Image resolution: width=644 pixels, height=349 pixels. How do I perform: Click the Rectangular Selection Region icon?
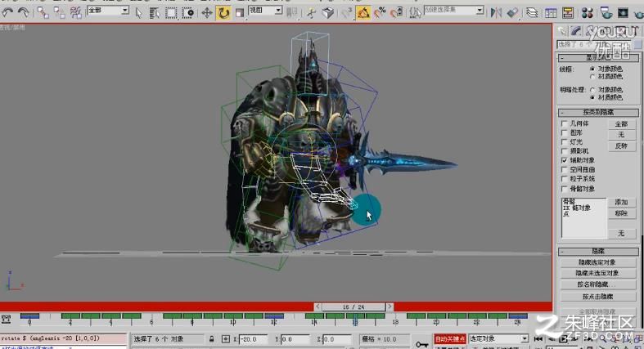tap(171, 13)
